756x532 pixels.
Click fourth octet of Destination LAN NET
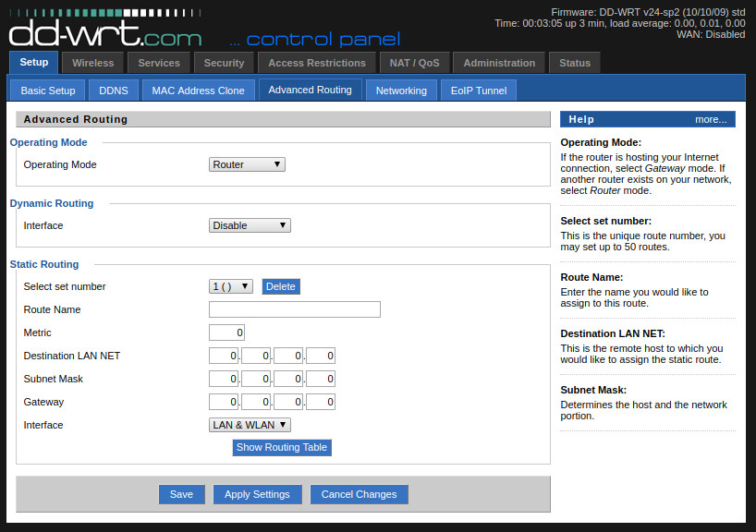321,356
